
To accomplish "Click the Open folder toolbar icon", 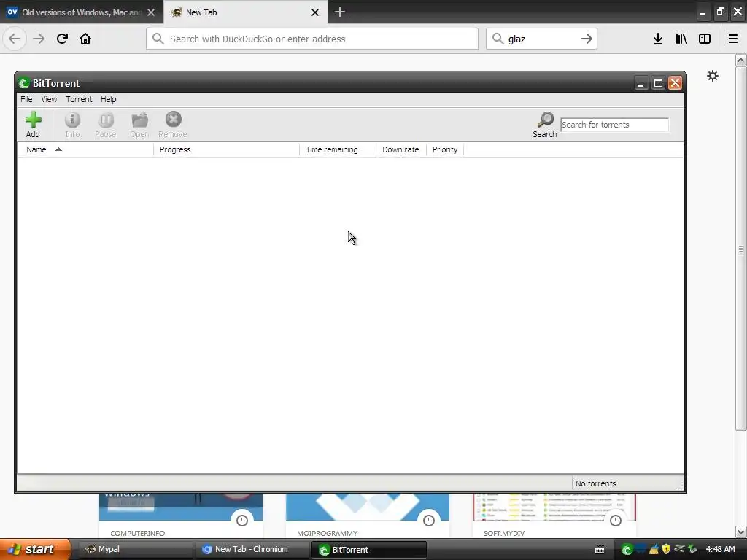I will [x=139, y=124].
